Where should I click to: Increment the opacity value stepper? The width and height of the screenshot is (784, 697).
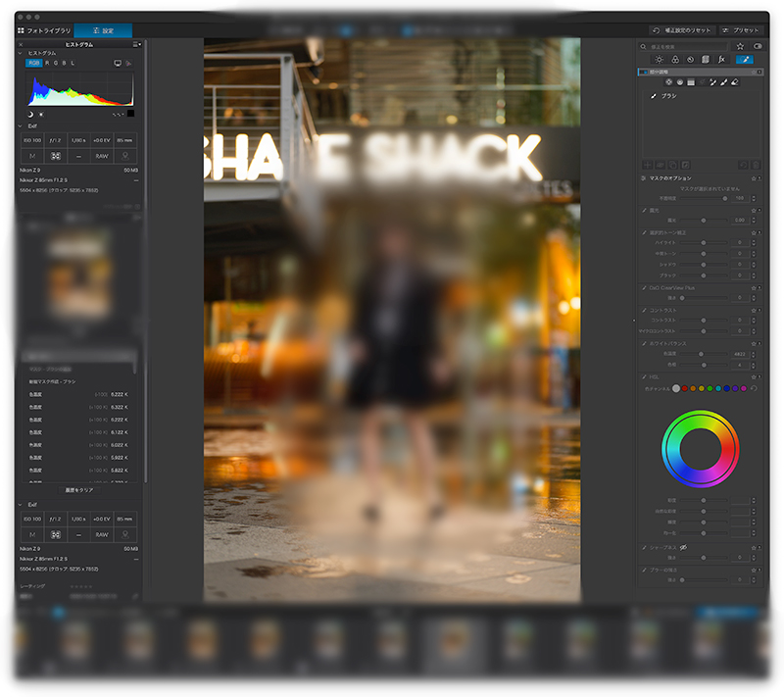754,196
